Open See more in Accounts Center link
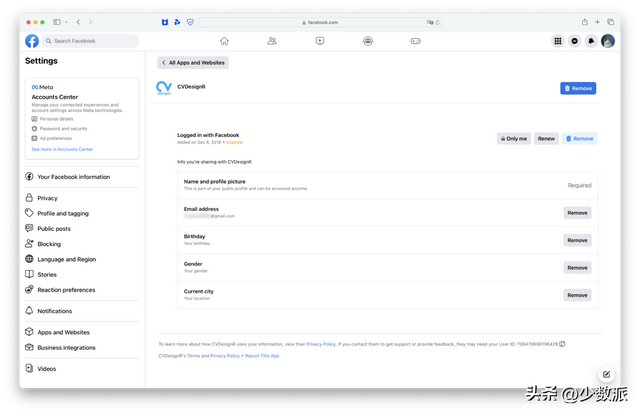Screen dimensions: 640x414 62,149
